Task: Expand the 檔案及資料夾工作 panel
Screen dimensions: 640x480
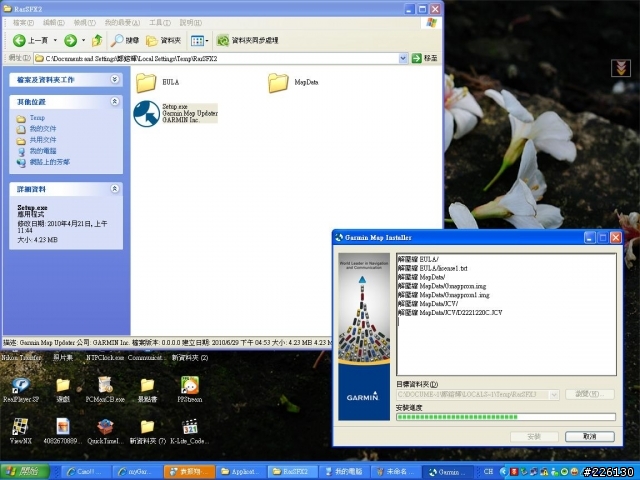Action: click(115, 79)
